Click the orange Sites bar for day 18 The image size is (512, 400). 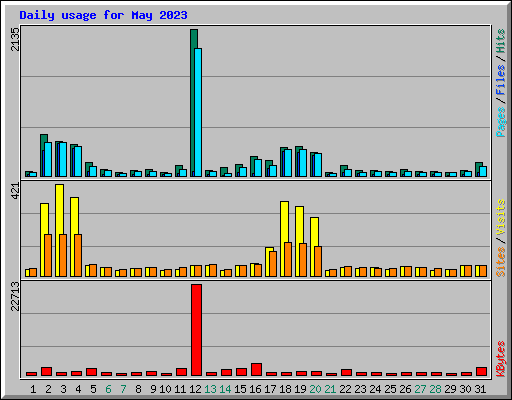pos(288,259)
